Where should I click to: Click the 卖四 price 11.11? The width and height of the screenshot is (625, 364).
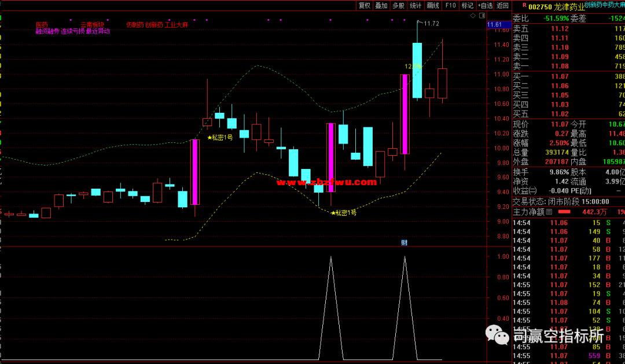tap(560, 38)
